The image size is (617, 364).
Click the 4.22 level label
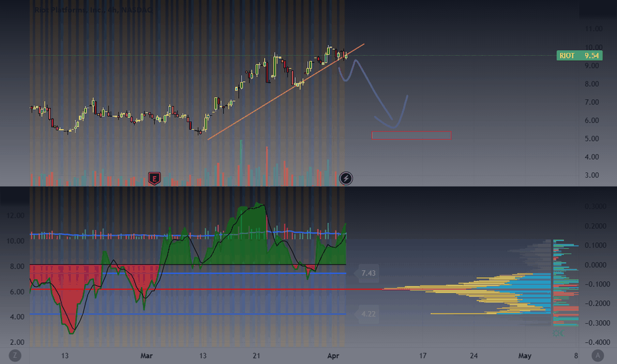(x=368, y=314)
